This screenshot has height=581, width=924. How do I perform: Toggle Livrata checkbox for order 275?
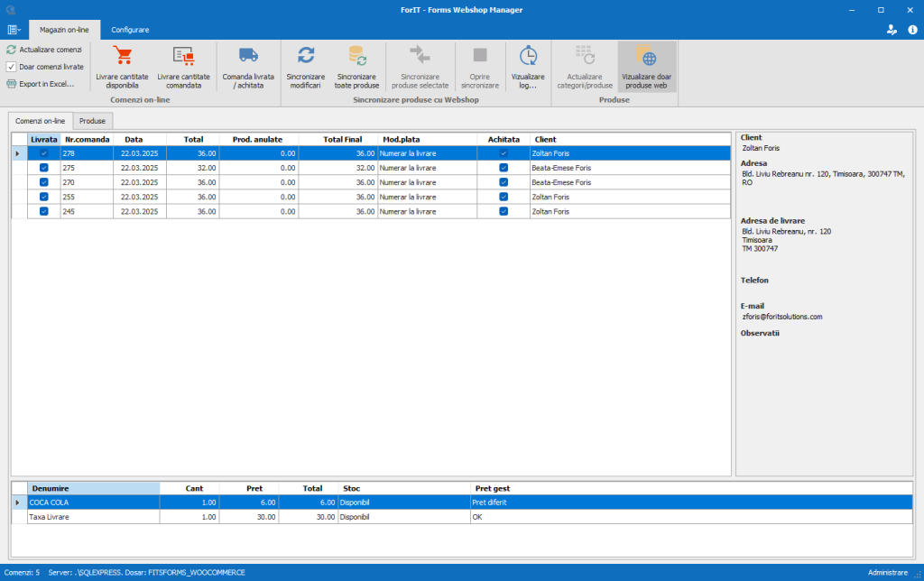44,168
